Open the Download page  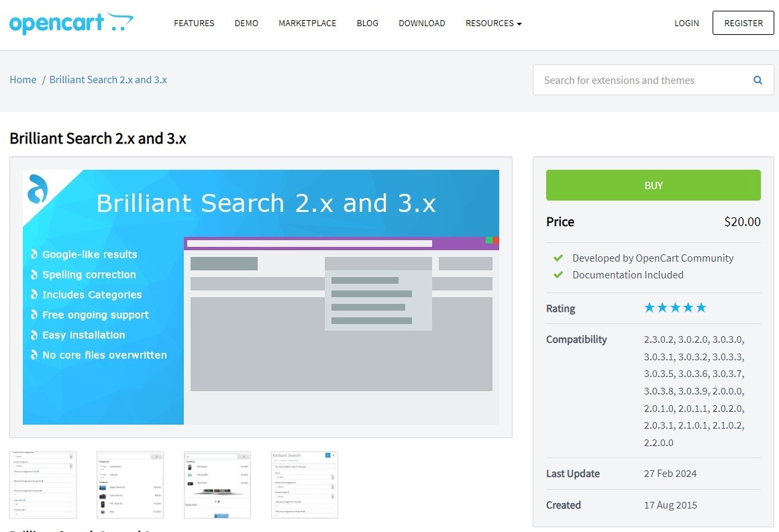tap(422, 23)
